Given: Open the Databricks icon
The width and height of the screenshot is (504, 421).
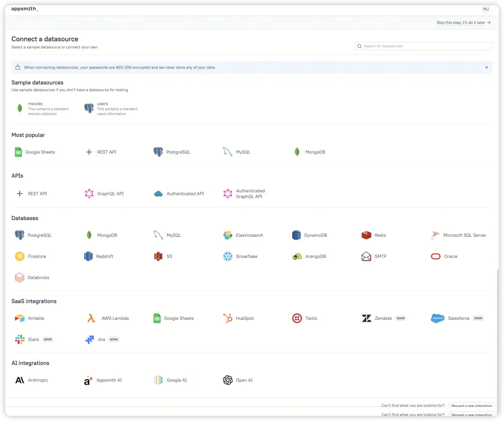Looking at the screenshot, I should tap(20, 277).
